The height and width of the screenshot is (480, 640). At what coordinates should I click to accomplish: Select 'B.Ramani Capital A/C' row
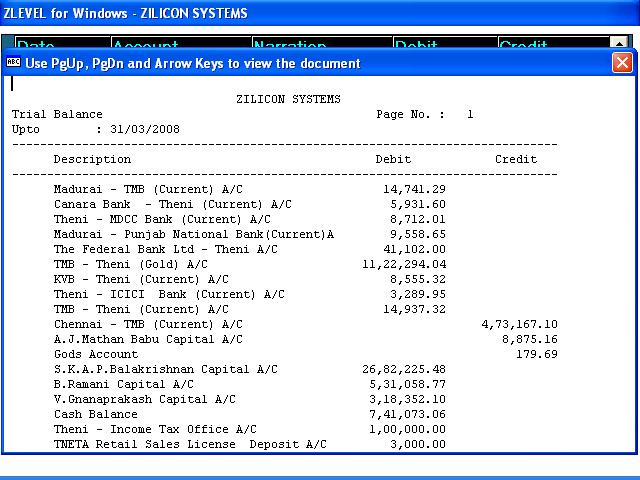pyautogui.click(x=124, y=384)
